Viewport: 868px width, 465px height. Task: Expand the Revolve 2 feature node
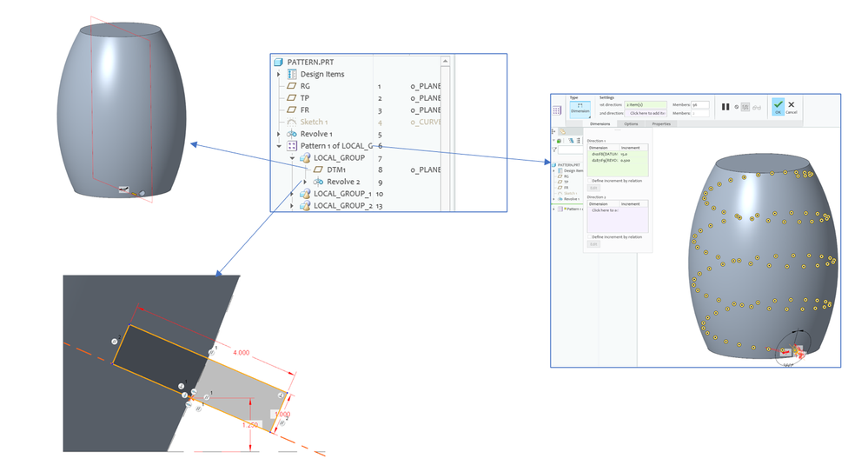tap(304, 182)
